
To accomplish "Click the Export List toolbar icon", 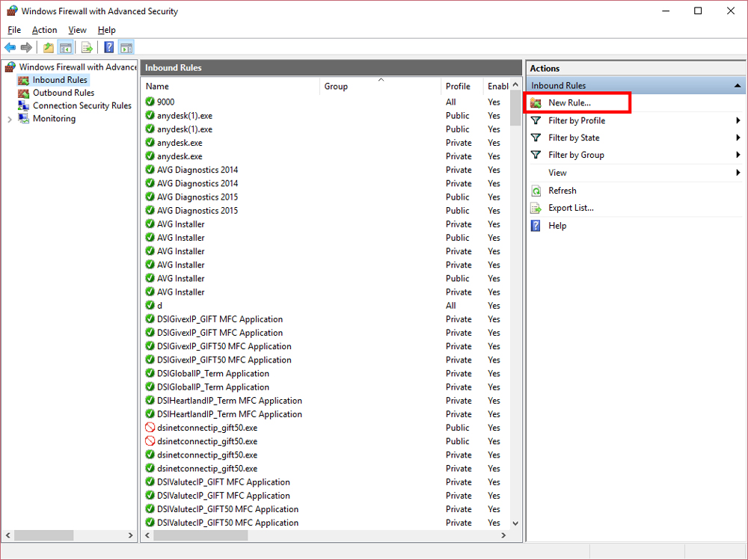I will coord(87,47).
